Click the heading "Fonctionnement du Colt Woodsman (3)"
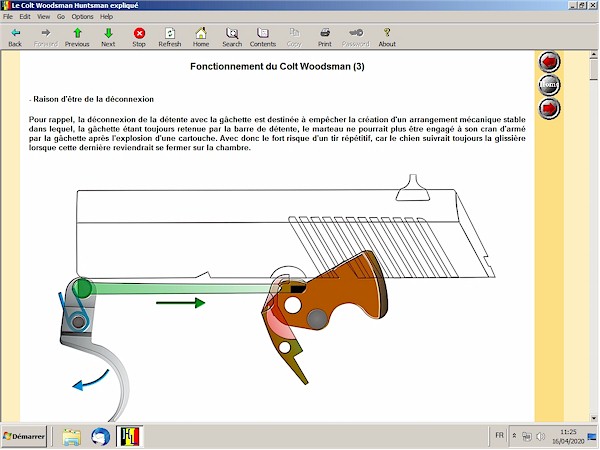This screenshot has width=600, height=450. coord(277,67)
